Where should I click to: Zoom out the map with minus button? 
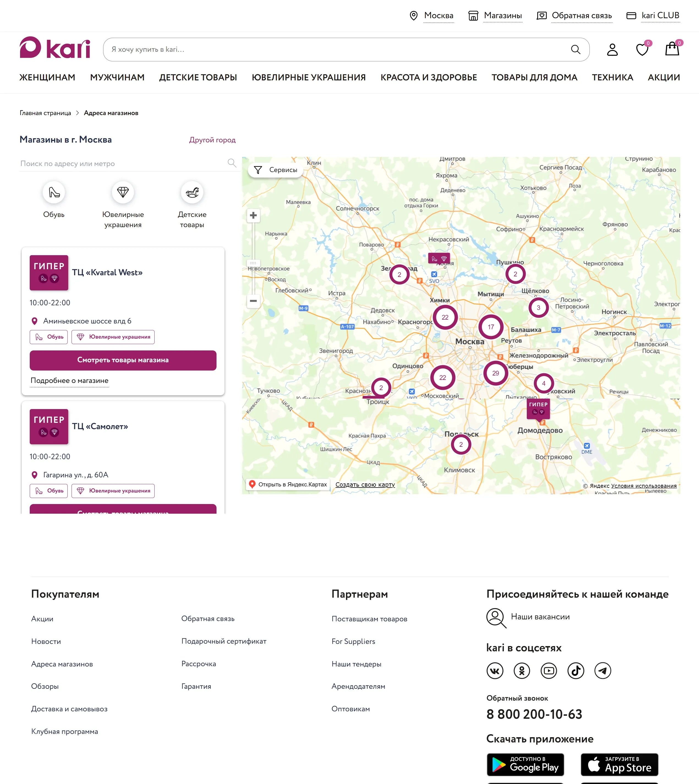click(x=253, y=301)
